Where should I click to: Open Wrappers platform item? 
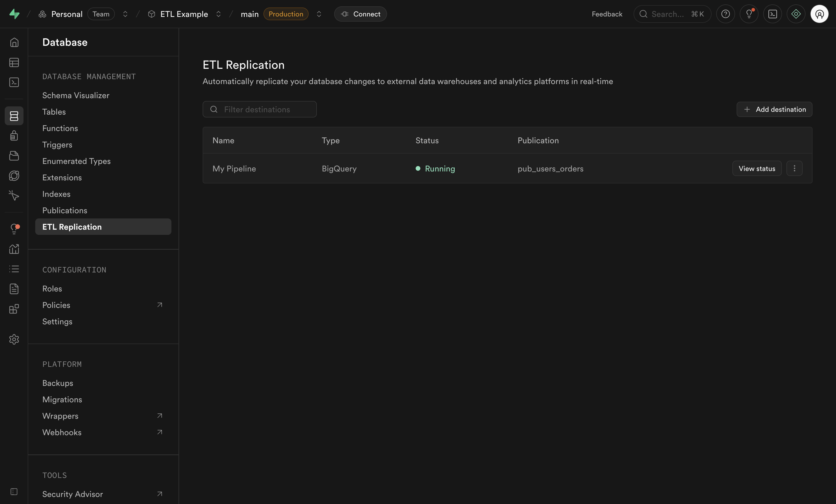click(x=103, y=416)
